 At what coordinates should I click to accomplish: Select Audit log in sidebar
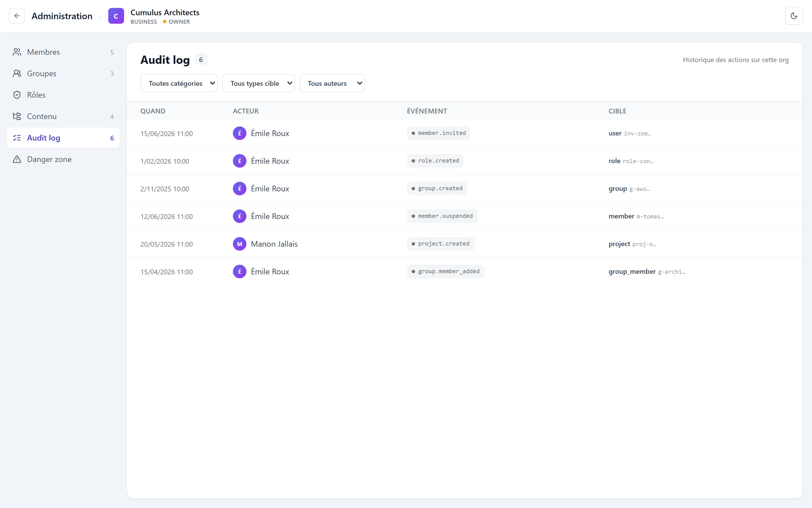[63, 138]
